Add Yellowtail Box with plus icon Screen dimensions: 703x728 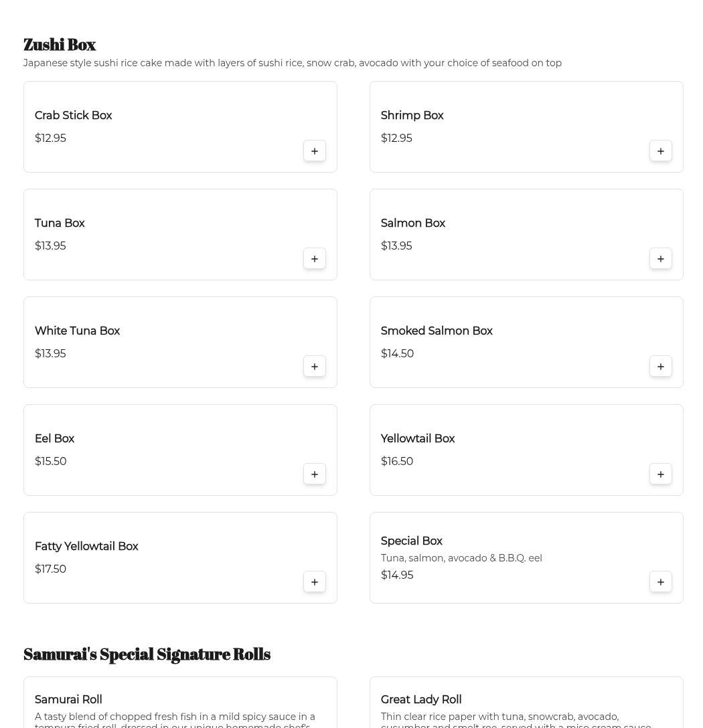[x=660, y=474]
